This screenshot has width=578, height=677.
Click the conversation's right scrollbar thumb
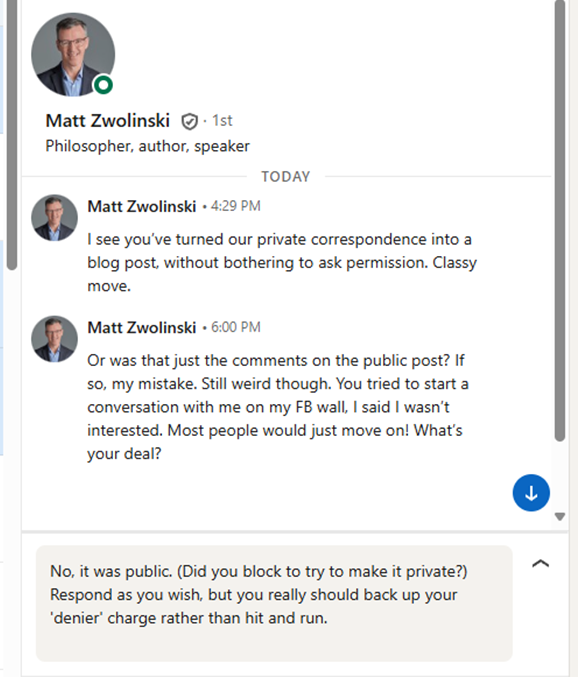tap(560, 220)
